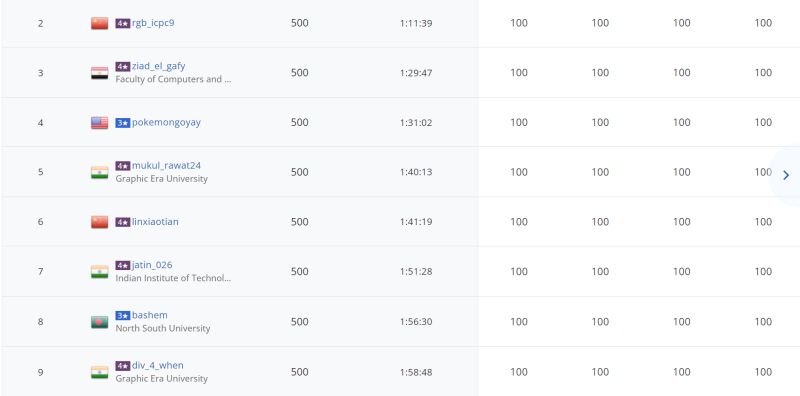Click the 4-star badge next to linxiaotian
This screenshot has height=396, width=800.
point(122,222)
